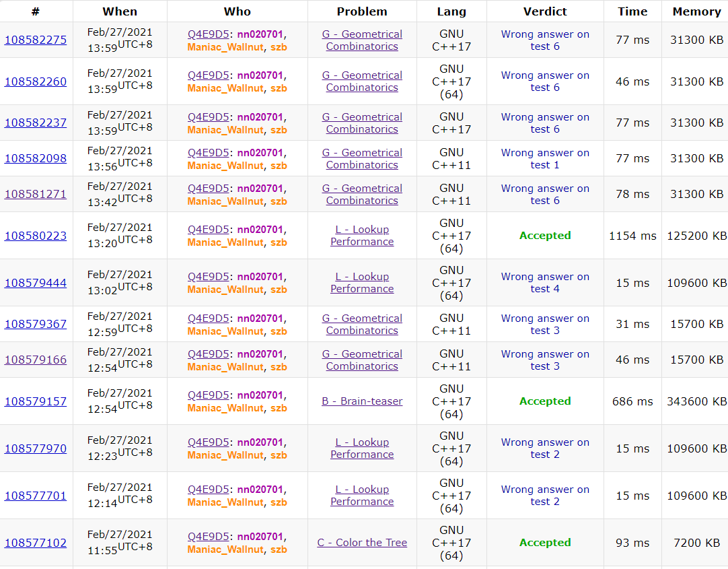Open nn020701 profile in submission 108579166 row
This screenshot has width=728, height=569.
point(260,354)
